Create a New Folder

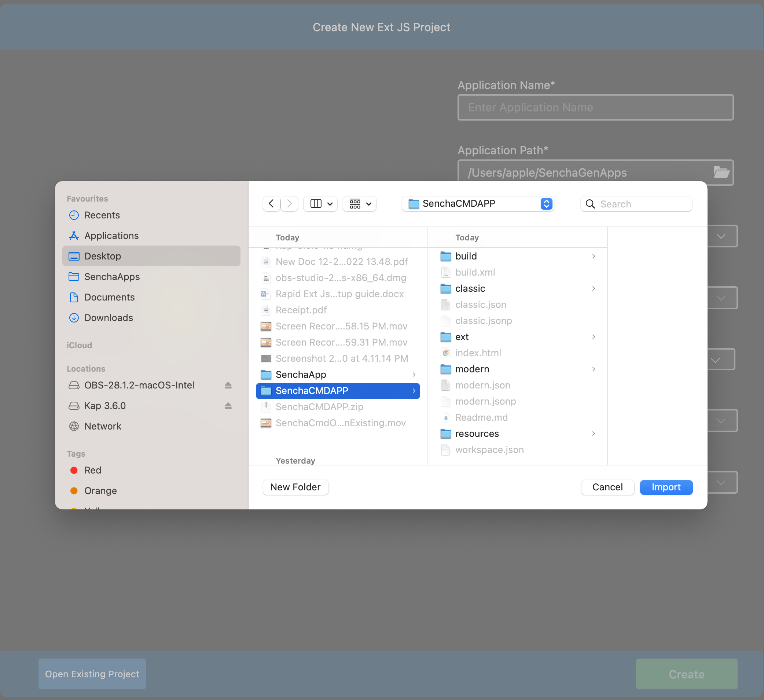point(295,487)
